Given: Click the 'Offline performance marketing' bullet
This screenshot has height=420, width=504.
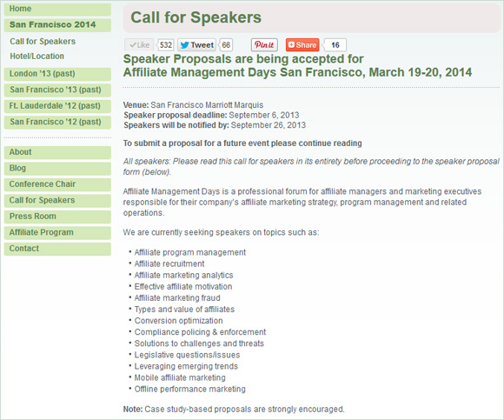Looking at the screenshot, I should click(189, 389).
